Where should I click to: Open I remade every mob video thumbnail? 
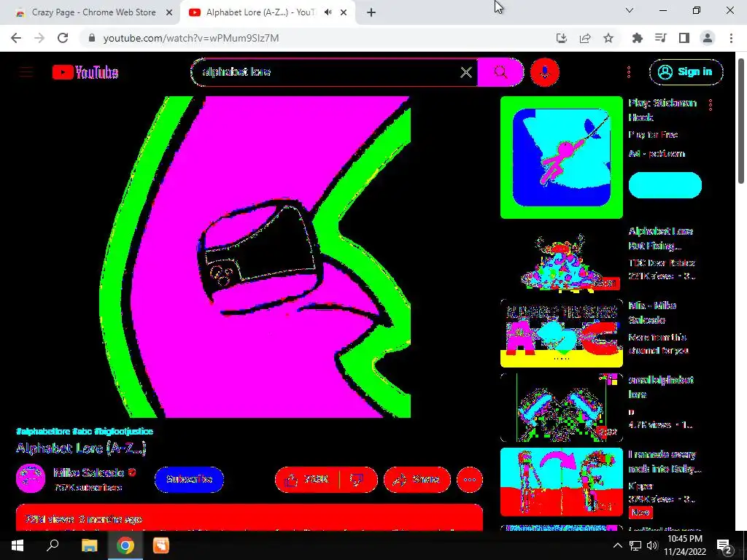click(561, 482)
